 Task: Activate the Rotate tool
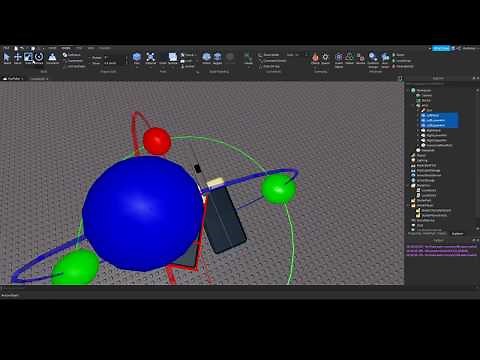click(x=39, y=58)
